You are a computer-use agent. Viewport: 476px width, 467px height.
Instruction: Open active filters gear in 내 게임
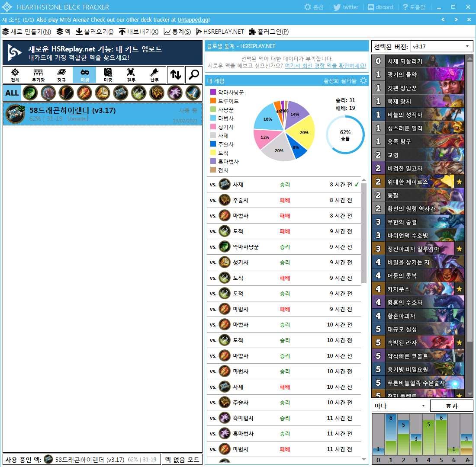pyautogui.click(x=363, y=81)
